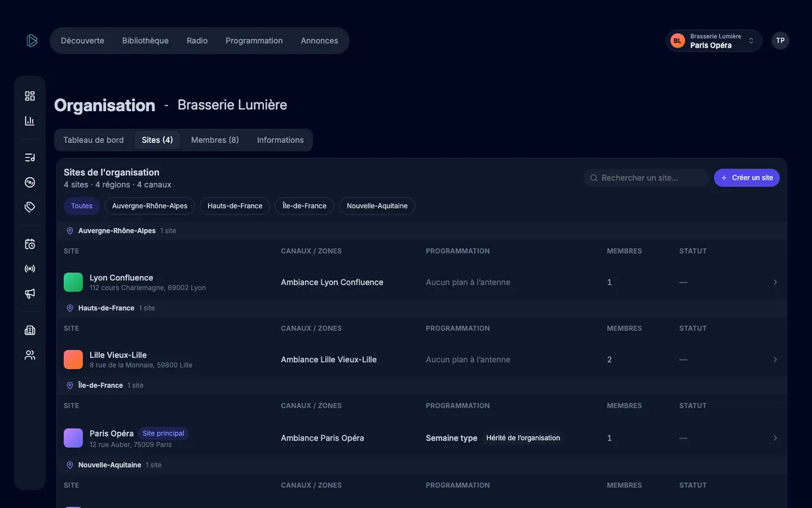The width and height of the screenshot is (812, 508).
Task: Expand the Paris Opéra row chevron
Action: (x=775, y=438)
